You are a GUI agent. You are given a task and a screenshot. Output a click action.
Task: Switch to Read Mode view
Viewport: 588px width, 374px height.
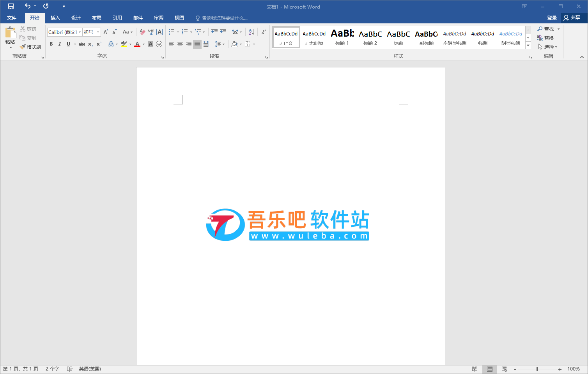click(x=475, y=369)
